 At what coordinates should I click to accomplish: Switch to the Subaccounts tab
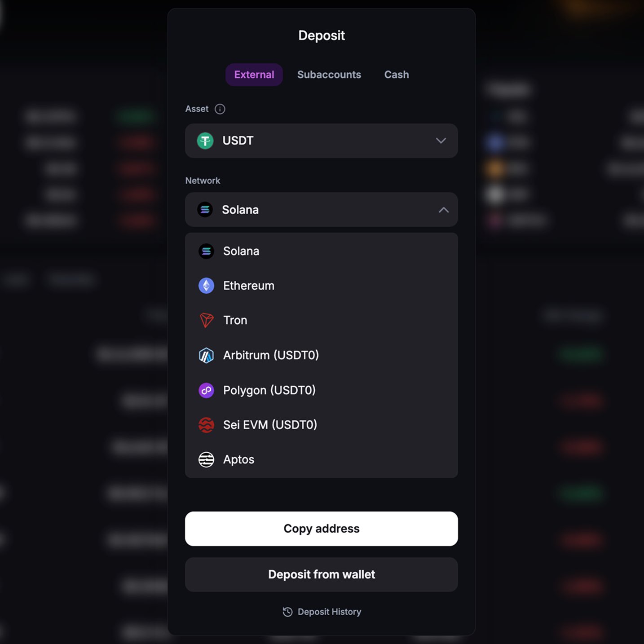[x=329, y=75]
